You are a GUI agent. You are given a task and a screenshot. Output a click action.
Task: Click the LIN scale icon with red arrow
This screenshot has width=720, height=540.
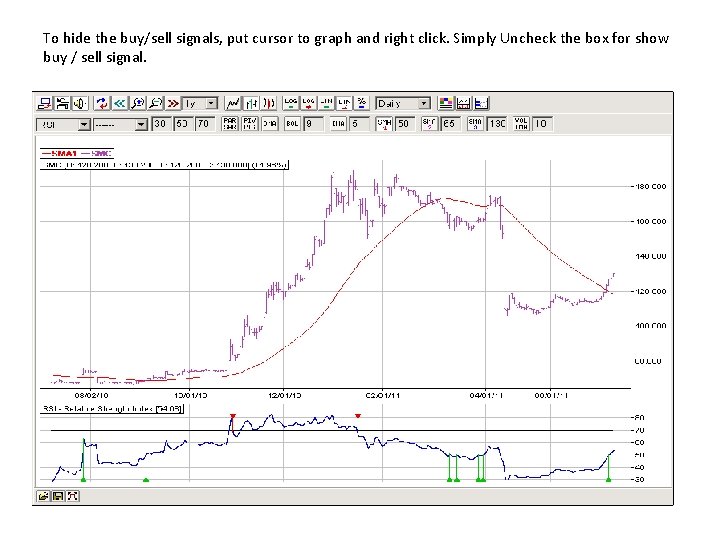tap(344, 103)
